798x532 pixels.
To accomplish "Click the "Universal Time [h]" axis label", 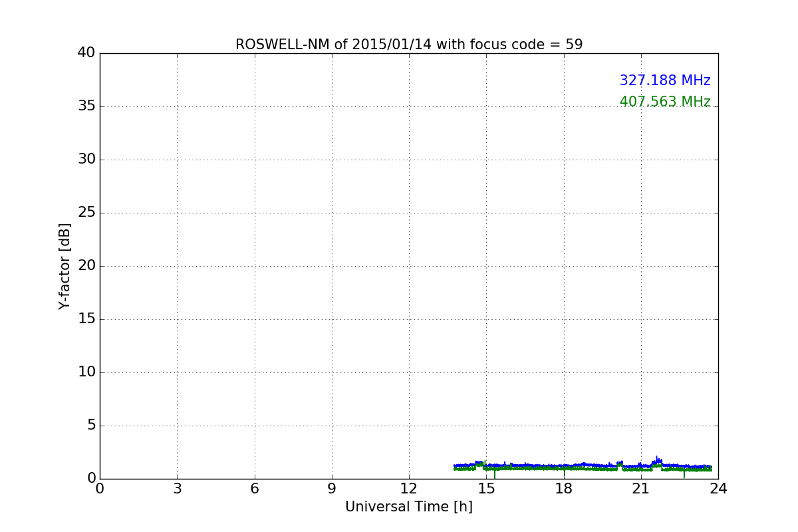I will [409, 507].
